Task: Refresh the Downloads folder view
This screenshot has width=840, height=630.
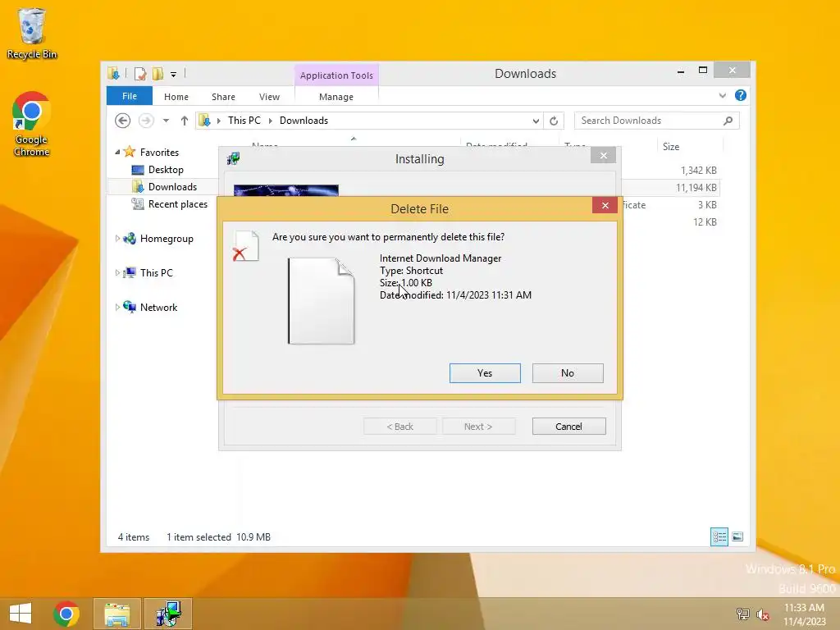Action: point(554,121)
